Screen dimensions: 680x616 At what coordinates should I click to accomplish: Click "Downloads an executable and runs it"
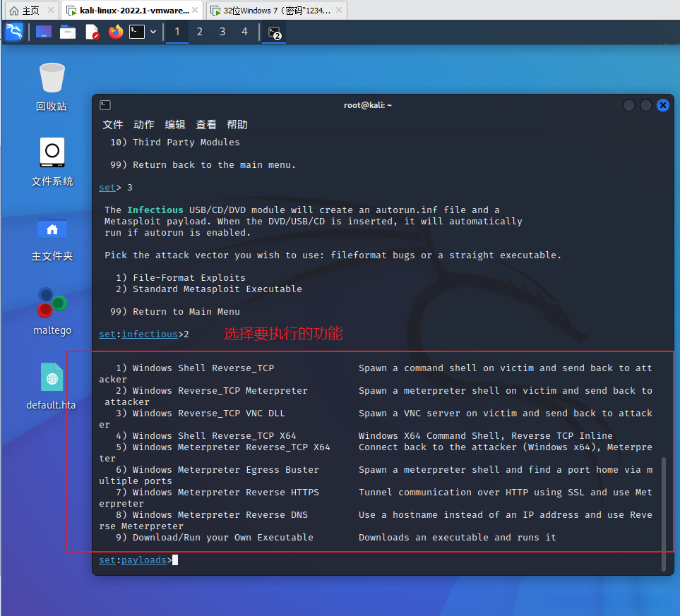click(x=457, y=538)
